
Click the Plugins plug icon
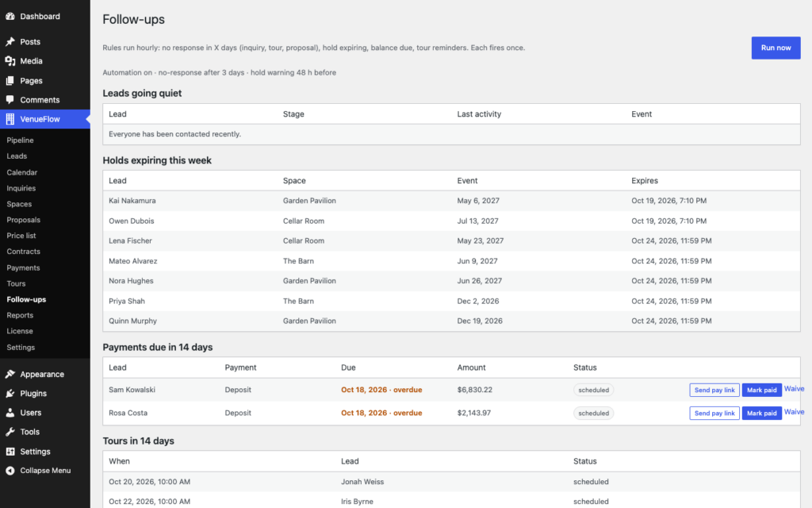click(10, 394)
